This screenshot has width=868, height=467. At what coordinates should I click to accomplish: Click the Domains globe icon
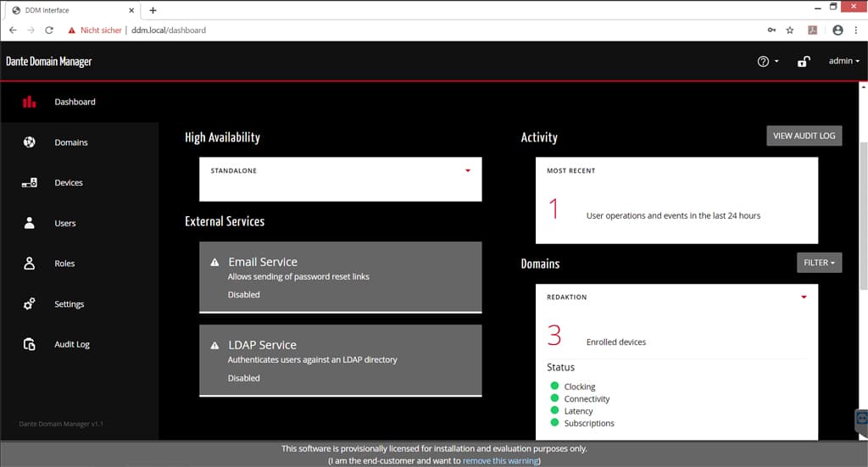[x=30, y=142]
